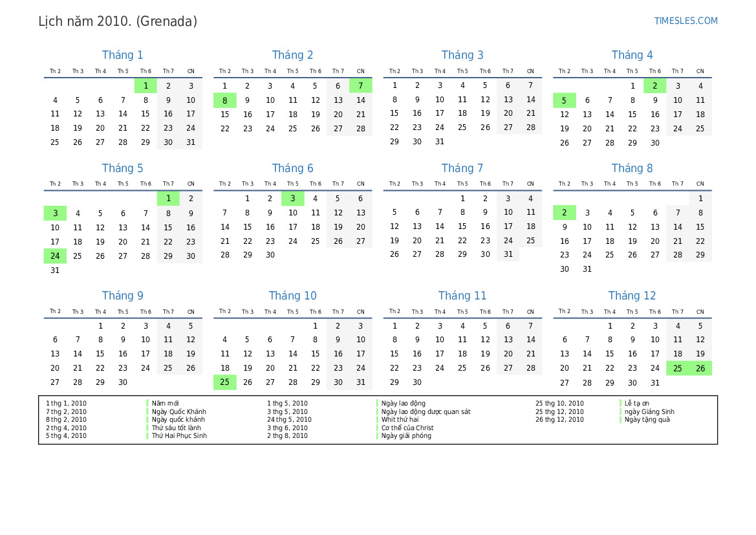The width and height of the screenshot is (756, 535).
Task: Click legend date '7 thg 2, 2010'
Action: [x=66, y=411]
